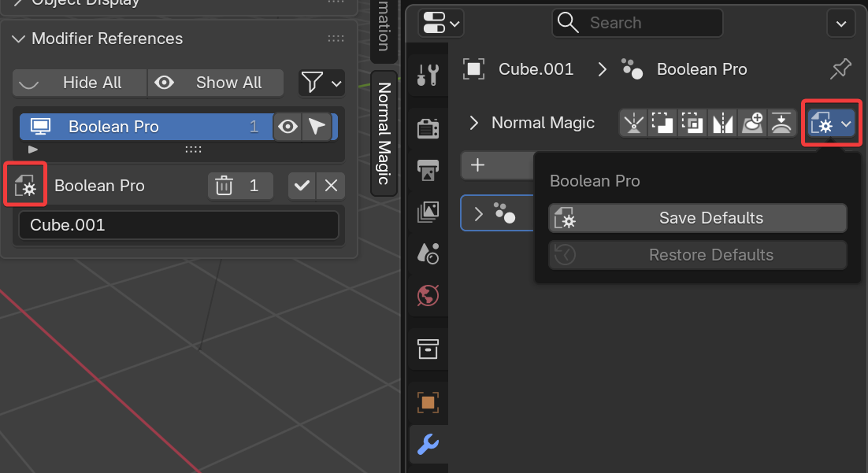The image size is (868, 473).
Task: Open the View Layer properties tab
Action: point(428,211)
